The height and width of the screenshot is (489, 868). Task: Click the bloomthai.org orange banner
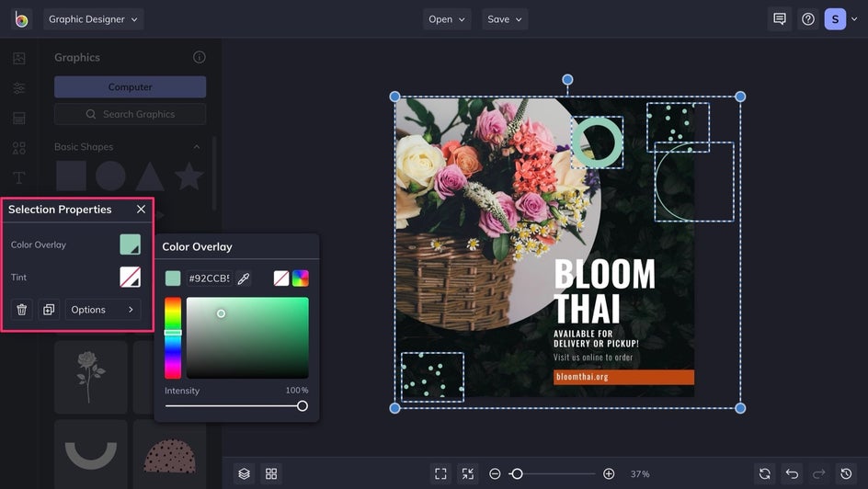[623, 377]
